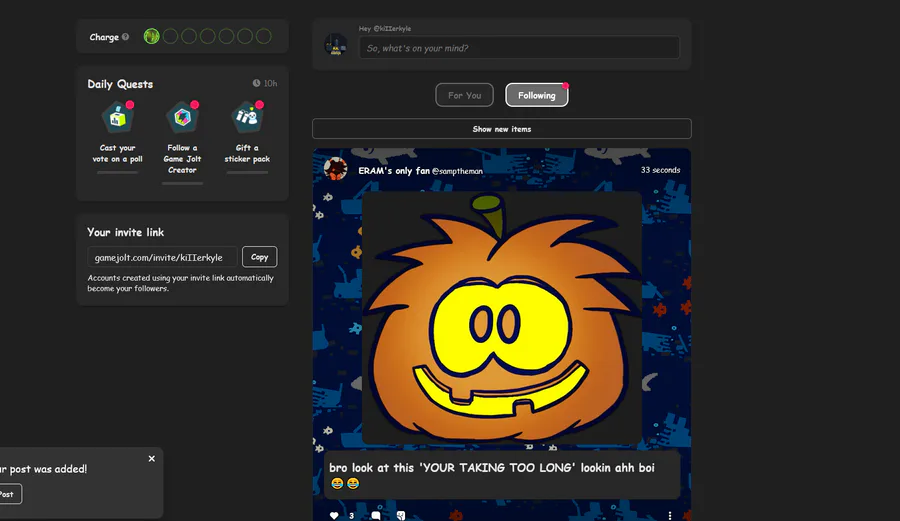Image resolution: width=900 pixels, height=521 pixels.
Task: Click the 'YOUR TAKING TOO LONG' post caption
Action: (x=492, y=475)
